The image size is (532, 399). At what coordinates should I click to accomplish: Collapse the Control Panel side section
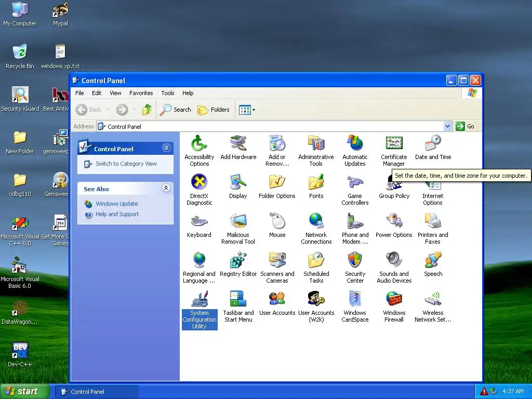coord(166,148)
